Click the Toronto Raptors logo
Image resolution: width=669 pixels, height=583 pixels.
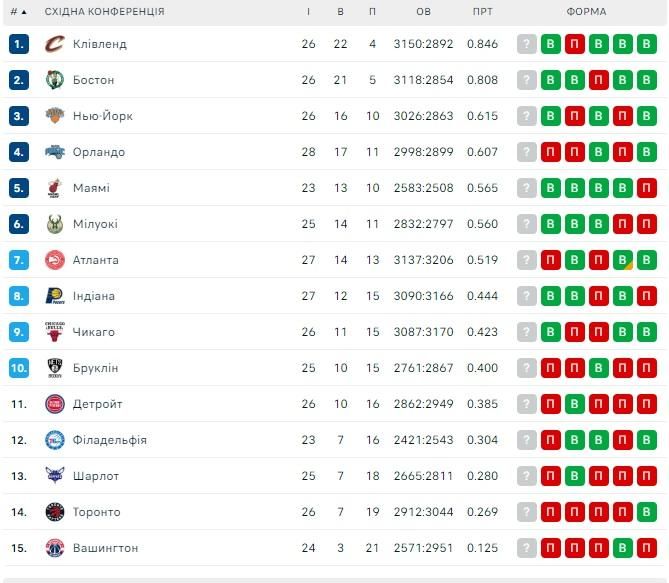tap(55, 512)
